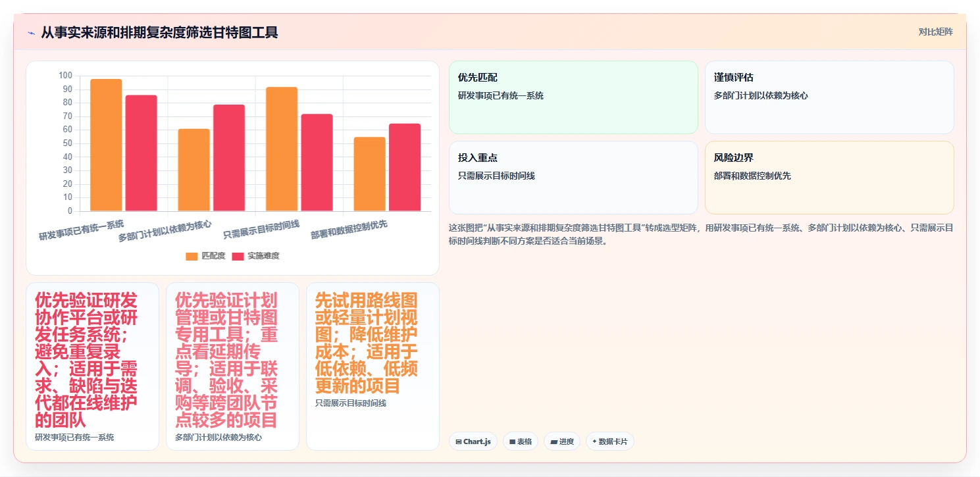The width and height of the screenshot is (980, 477).
Task: Click the orange bar for 部署和数据控制优先
Action: click(x=369, y=174)
